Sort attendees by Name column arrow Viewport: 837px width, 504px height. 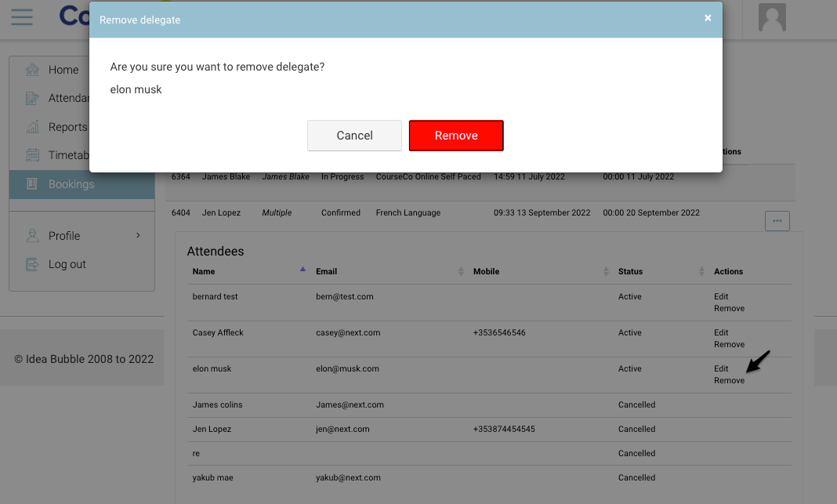click(303, 270)
